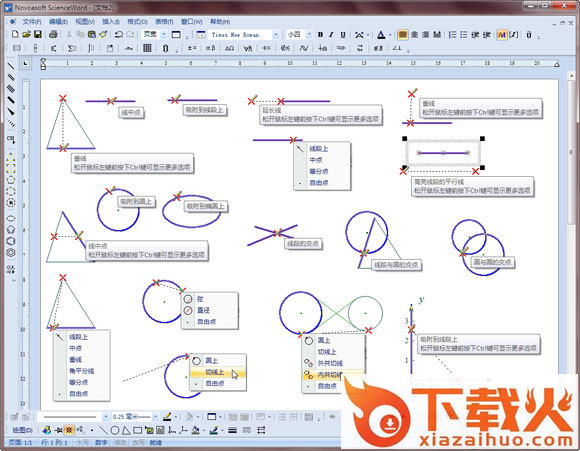Select the circle drawing tool
Screen dimensions: 580x451
(x=115, y=430)
